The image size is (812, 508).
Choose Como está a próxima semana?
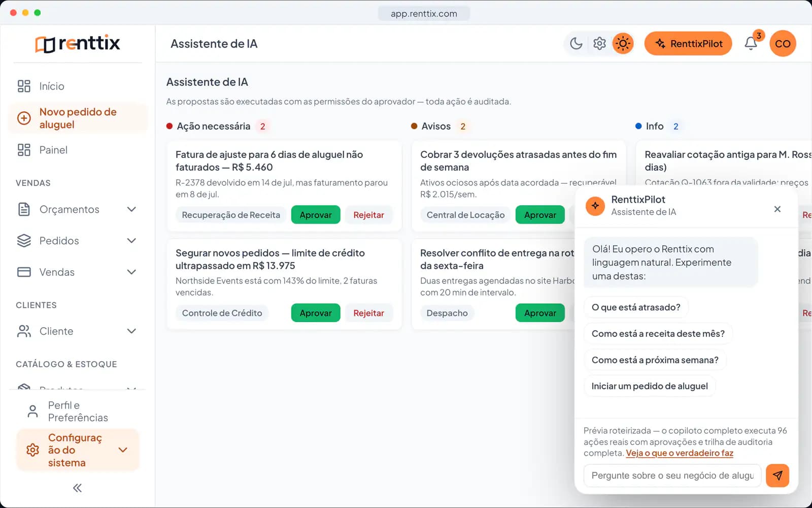point(655,360)
